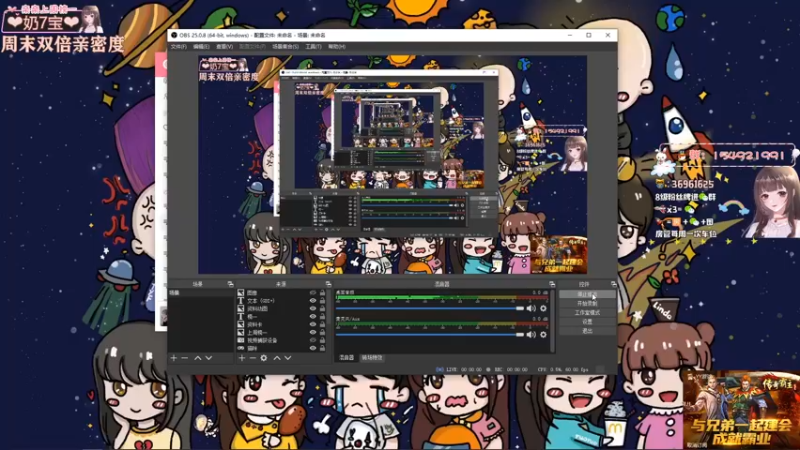This screenshot has height=450, width=800.
Task: Click the text type icon of 文本 (GDI+)
Action: [x=241, y=301]
